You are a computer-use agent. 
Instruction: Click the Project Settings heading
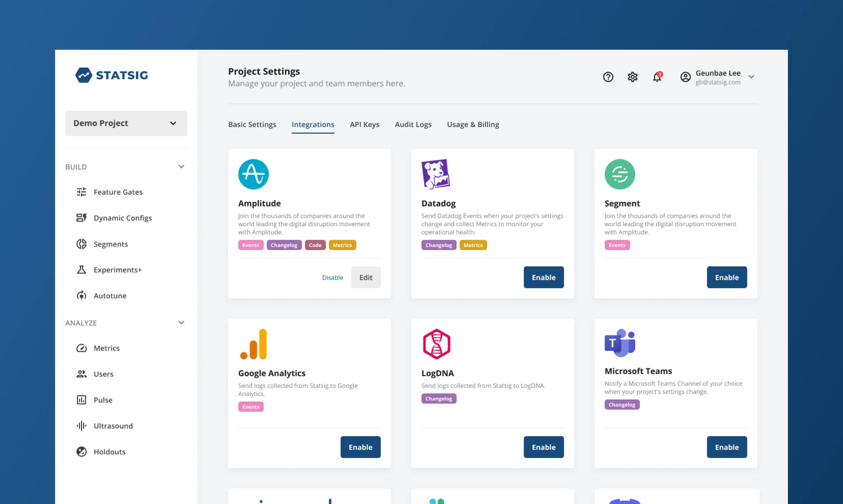tap(264, 71)
